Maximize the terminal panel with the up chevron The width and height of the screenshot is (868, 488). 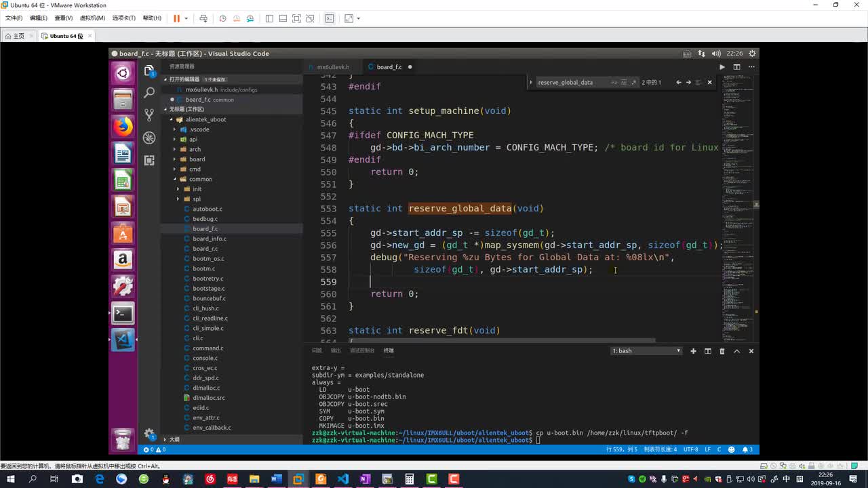(736, 351)
